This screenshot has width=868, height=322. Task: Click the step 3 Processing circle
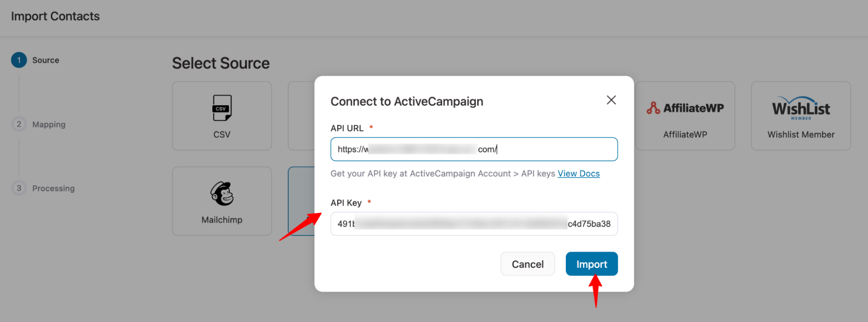(x=19, y=188)
